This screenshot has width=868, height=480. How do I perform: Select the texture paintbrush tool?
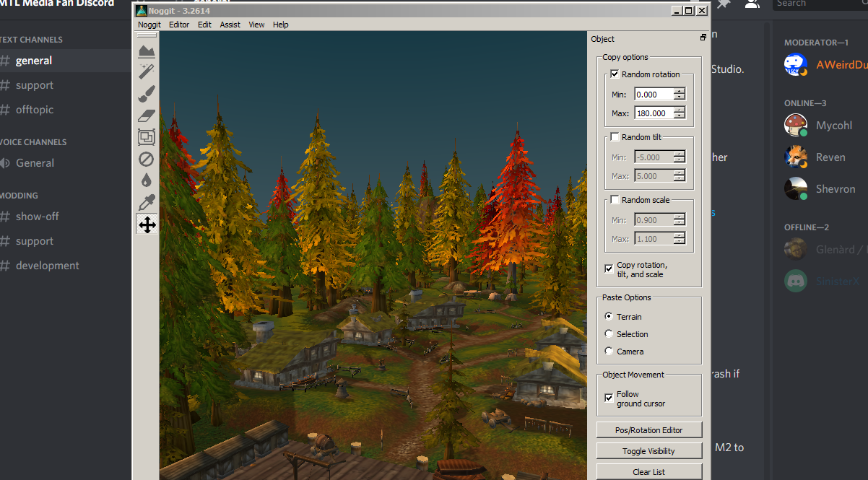[147, 93]
